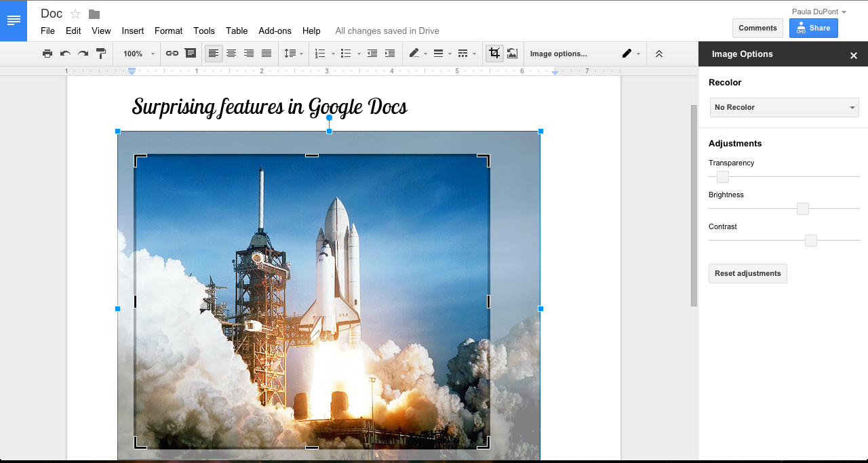Toggle justify text alignment
The width and height of the screenshot is (868, 463).
267,54
